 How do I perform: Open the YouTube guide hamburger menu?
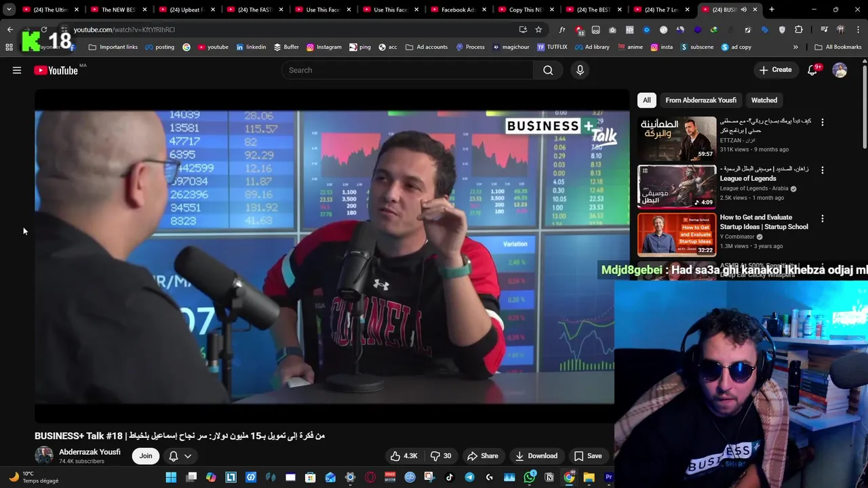coord(17,70)
